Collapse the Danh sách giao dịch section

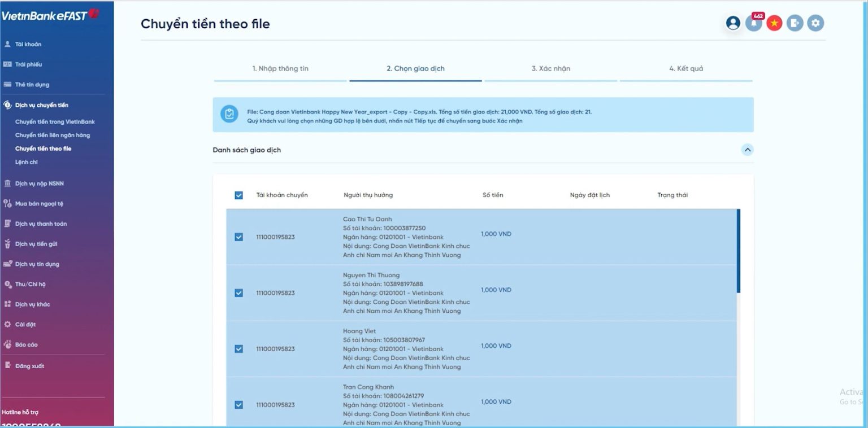coord(747,150)
